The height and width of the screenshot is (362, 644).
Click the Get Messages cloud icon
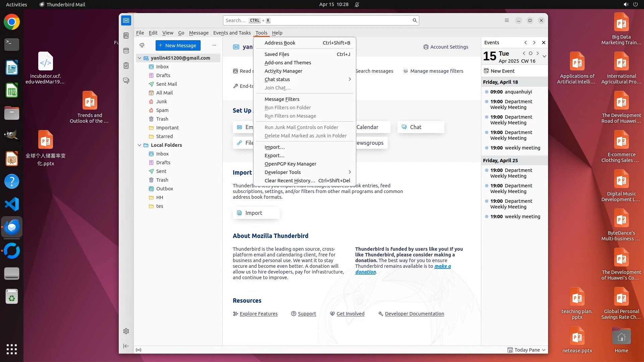click(x=142, y=45)
